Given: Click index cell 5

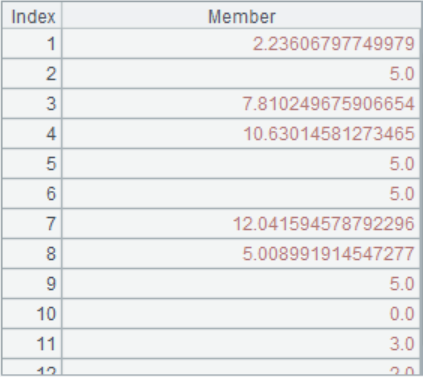Looking at the screenshot, I should (x=32, y=164).
